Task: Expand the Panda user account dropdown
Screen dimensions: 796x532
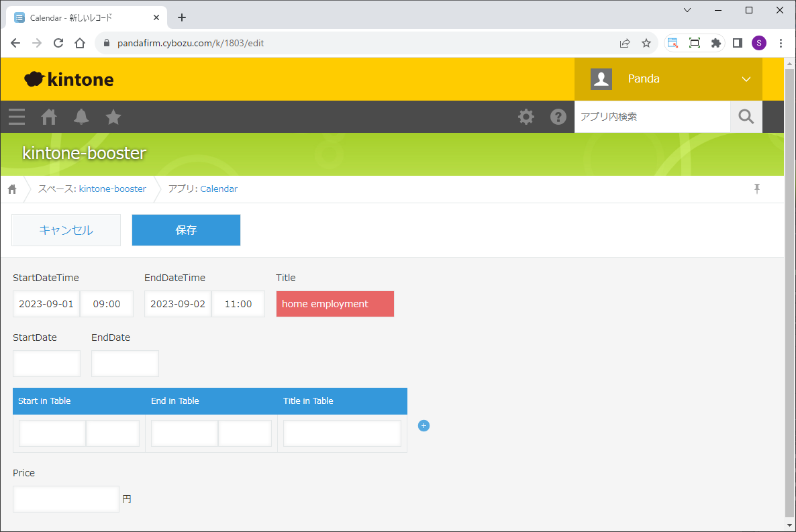Action: tap(746, 79)
